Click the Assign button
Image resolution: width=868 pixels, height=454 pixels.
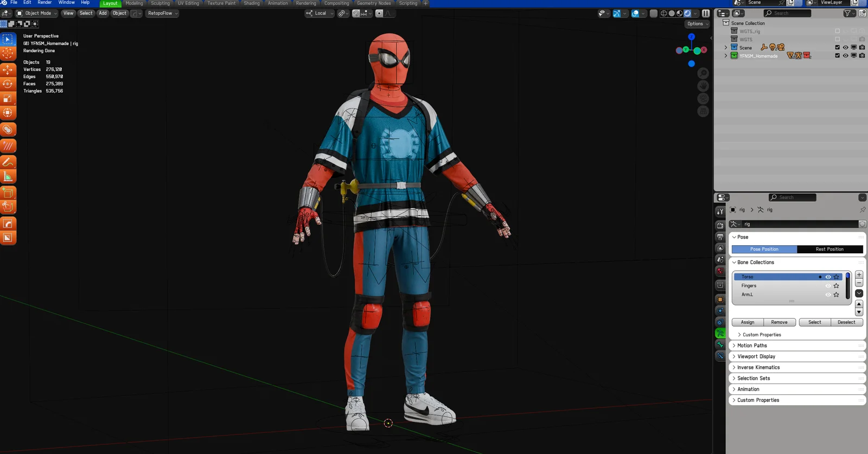click(x=748, y=322)
